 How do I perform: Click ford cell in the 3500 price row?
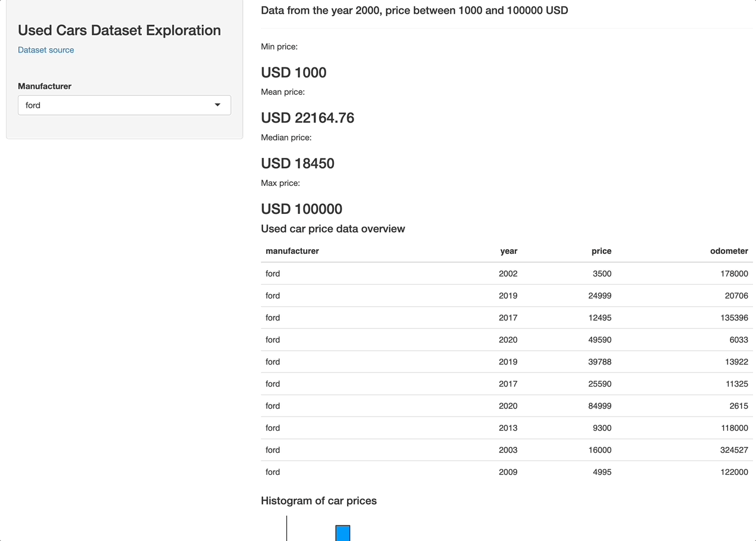click(273, 273)
